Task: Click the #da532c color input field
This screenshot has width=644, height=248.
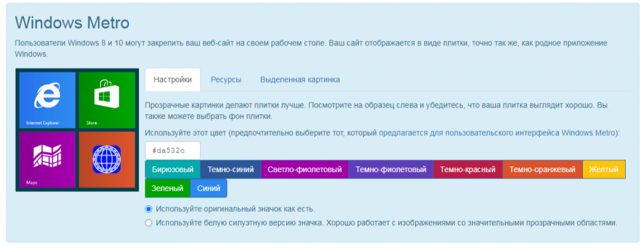Action: click(x=172, y=151)
